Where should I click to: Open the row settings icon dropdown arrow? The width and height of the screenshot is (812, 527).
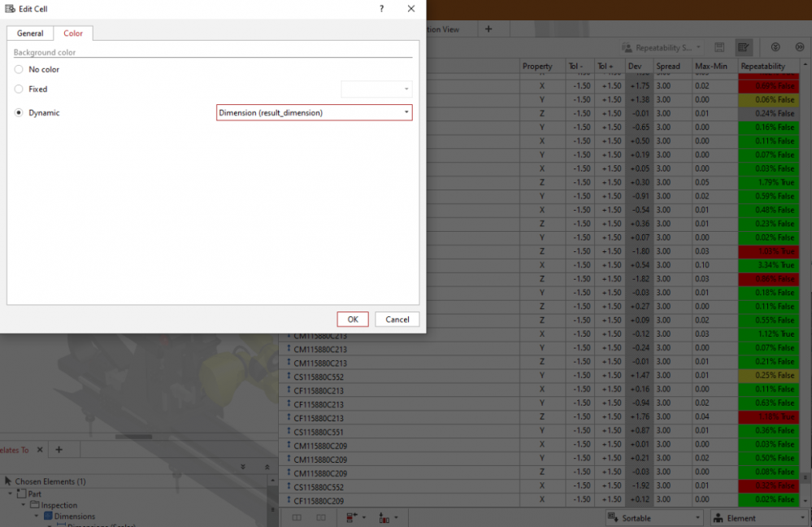click(x=364, y=518)
